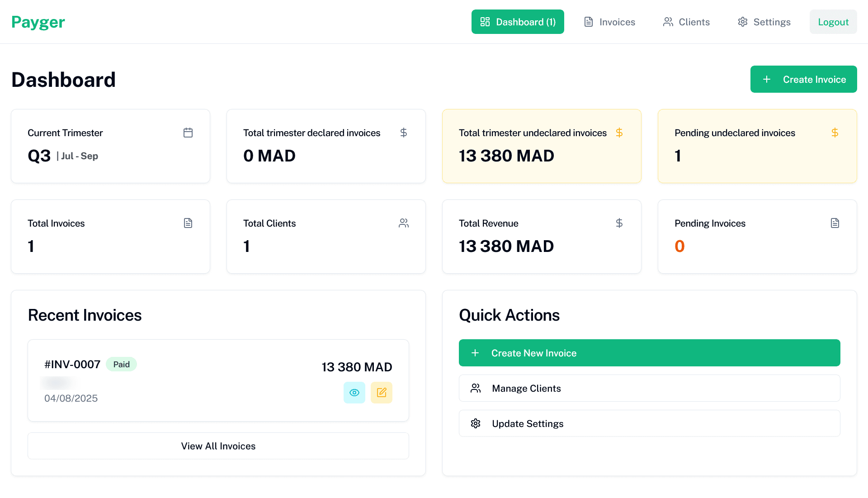Viewport: 868px width, 498px height.
Task: Click the dollar icon on Total Revenue card
Action: (619, 223)
